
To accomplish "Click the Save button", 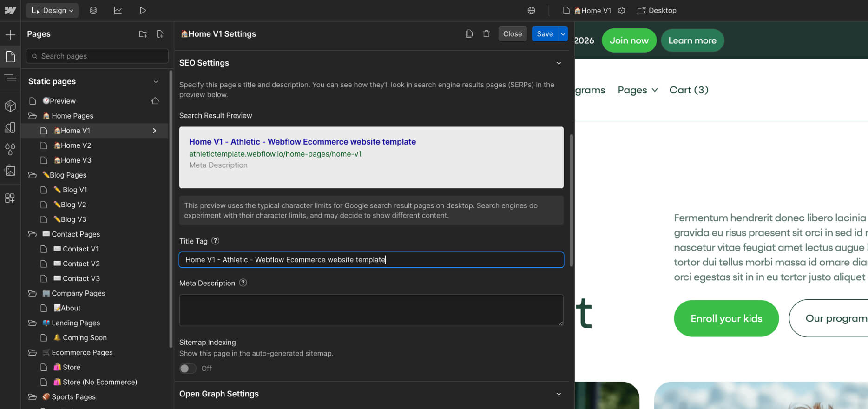I will pyautogui.click(x=545, y=34).
